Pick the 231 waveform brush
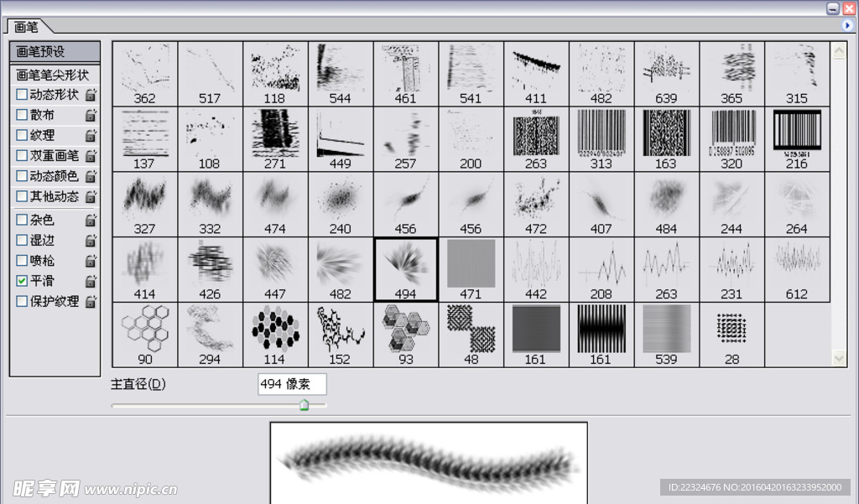Viewport: 859px width, 504px height. (x=731, y=269)
